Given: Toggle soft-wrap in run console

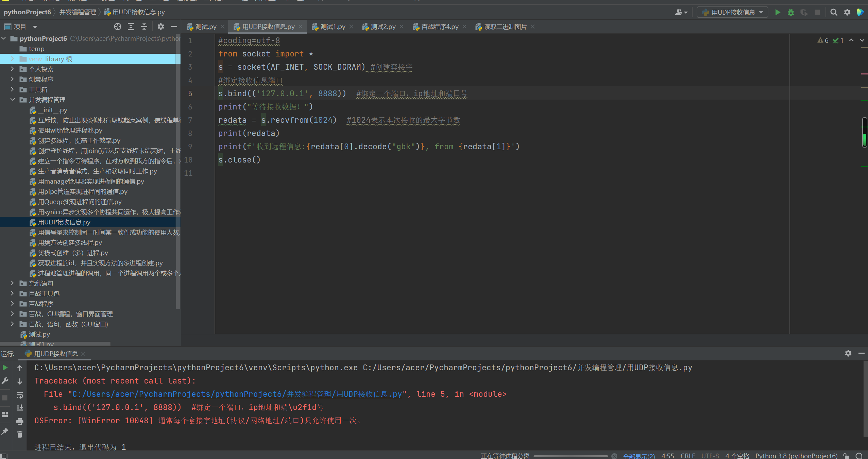Looking at the screenshot, I should click(x=20, y=395).
